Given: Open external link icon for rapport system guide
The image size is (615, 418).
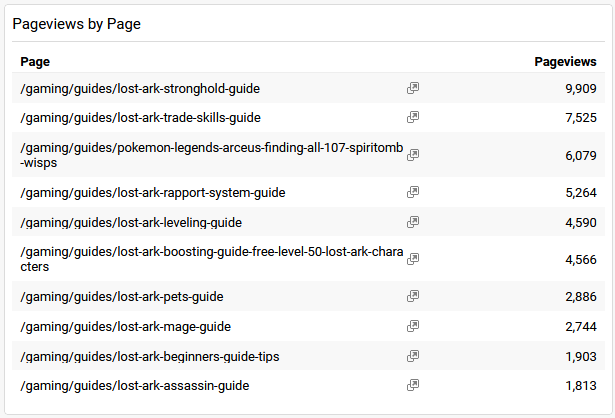Looking at the screenshot, I should pos(412,192).
